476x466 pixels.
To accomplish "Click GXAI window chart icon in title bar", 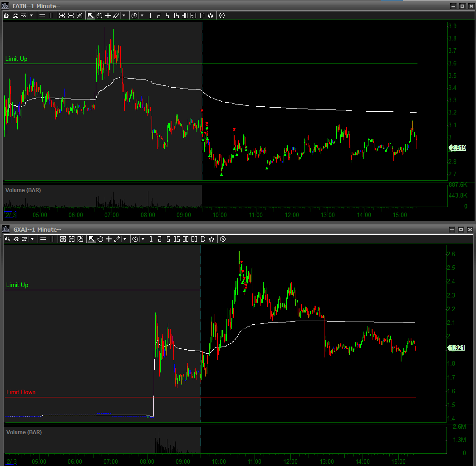I will (5, 229).
